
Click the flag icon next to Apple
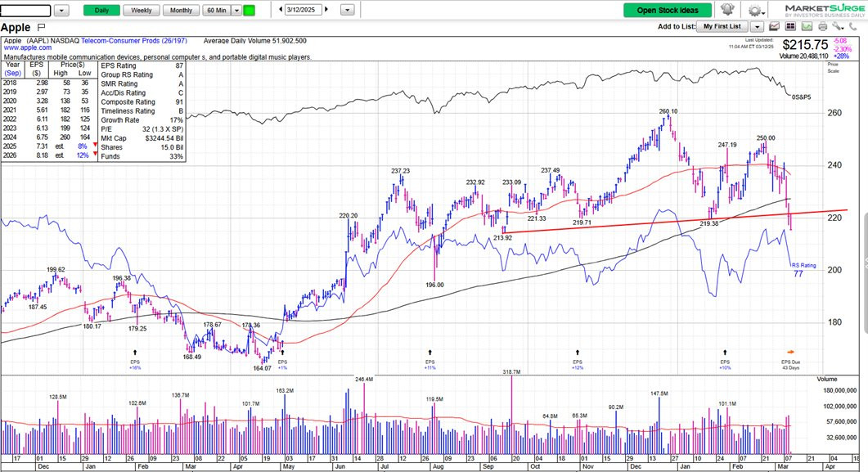(x=41, y=27)
